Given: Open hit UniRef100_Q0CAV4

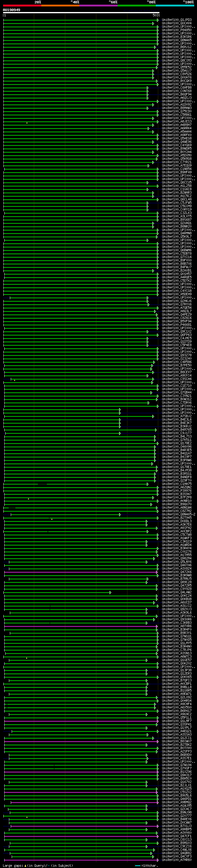Looking at the screenshot, I should (x=177, y=23).
